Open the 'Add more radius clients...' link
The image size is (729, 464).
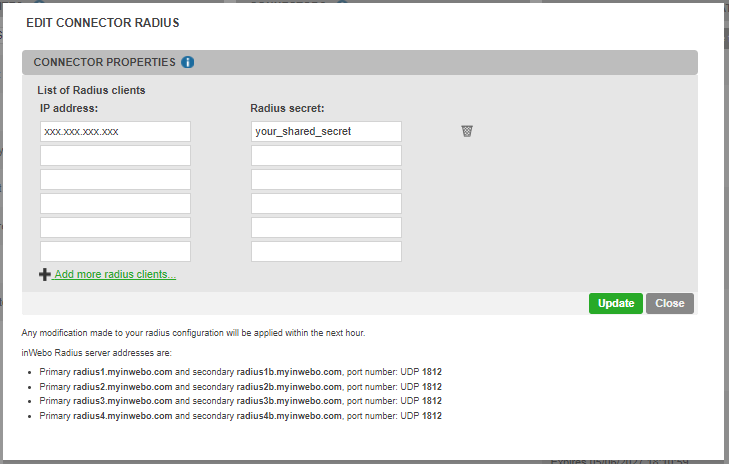click(115, 274)
